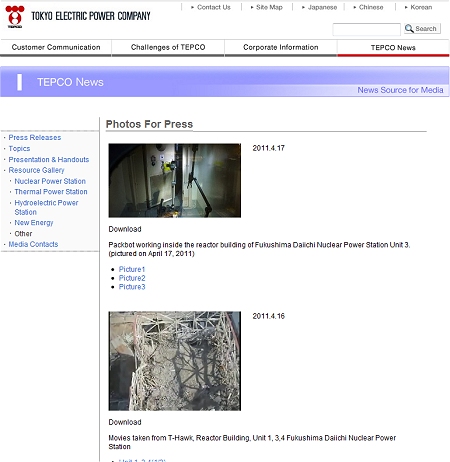The width and height of the screenshot is (450, 462).
Task: Open the Customer Communication tab
Action: [x=56, y=47]
